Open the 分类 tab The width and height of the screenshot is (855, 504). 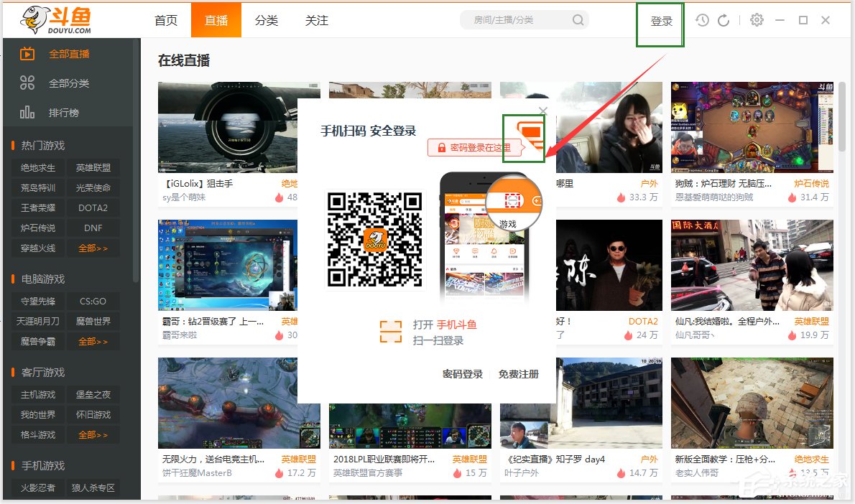click(x=267, y=21)
